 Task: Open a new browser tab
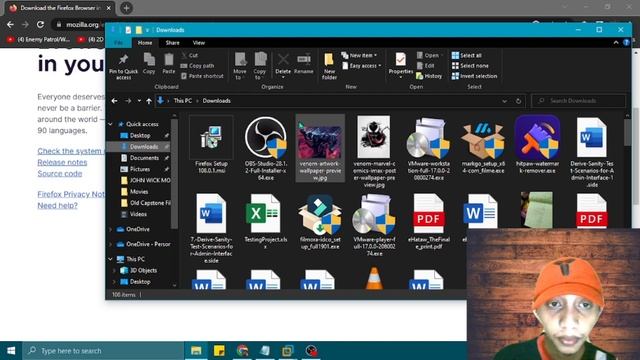[127, 8]
